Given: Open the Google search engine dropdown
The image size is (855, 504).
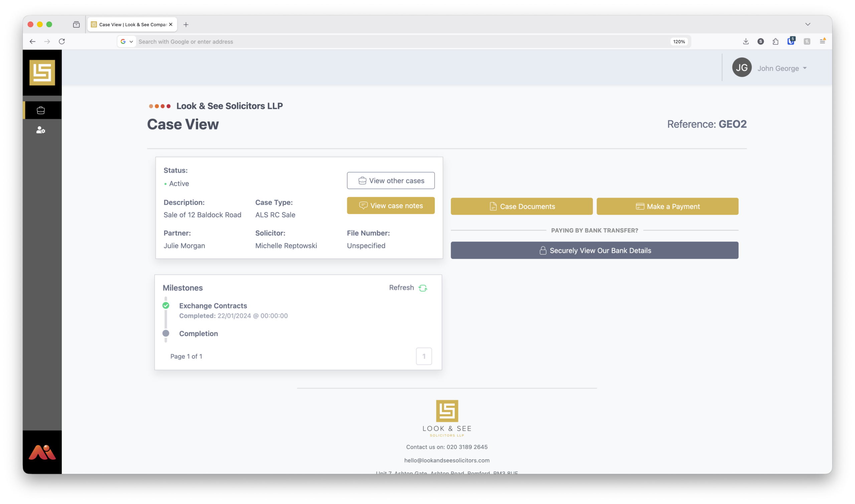Looking at the screenshot, I should 127,41.
